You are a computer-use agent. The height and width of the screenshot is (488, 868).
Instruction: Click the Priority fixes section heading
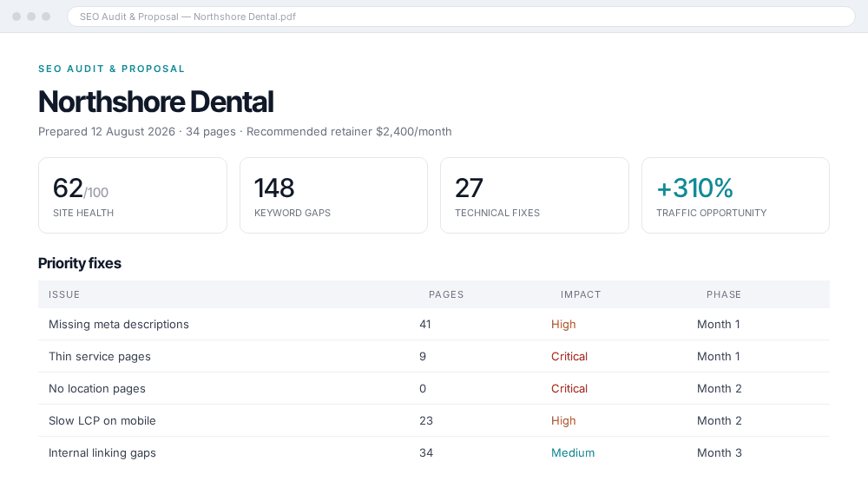tap(80, 263)
